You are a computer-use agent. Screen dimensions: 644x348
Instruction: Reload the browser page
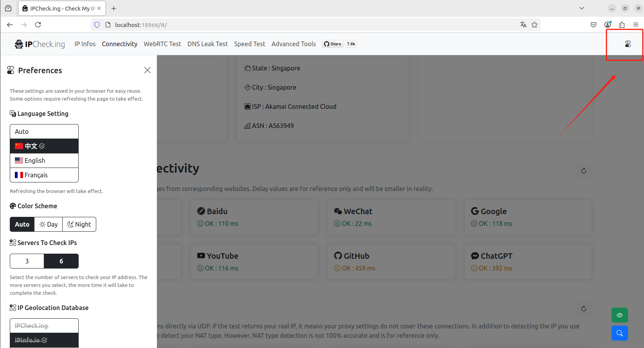[x=38, y=25]
